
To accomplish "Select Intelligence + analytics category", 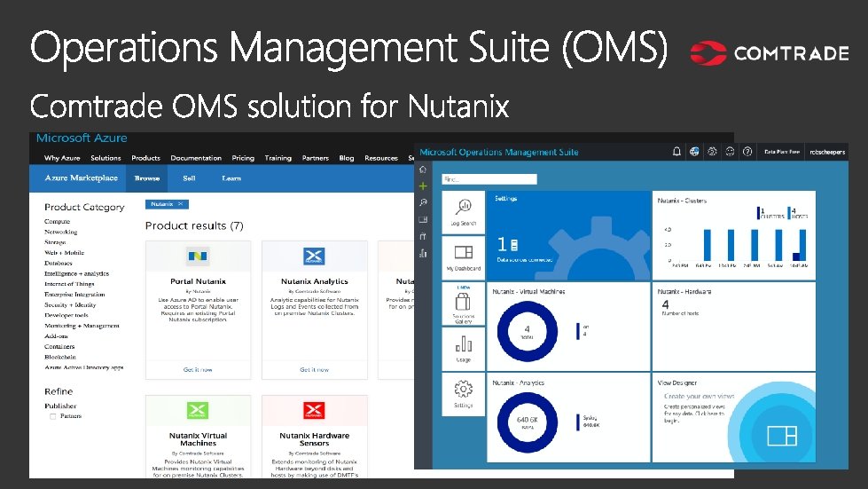I will (76, 273).
